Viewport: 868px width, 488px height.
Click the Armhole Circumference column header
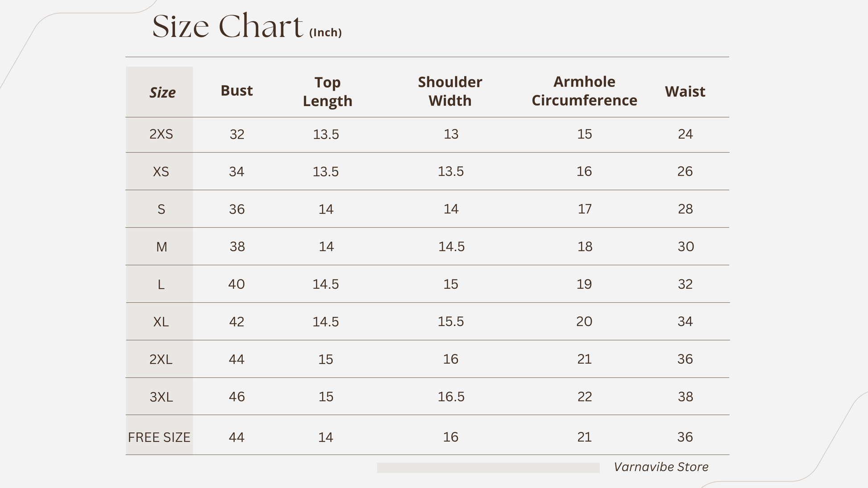[584, 91]
